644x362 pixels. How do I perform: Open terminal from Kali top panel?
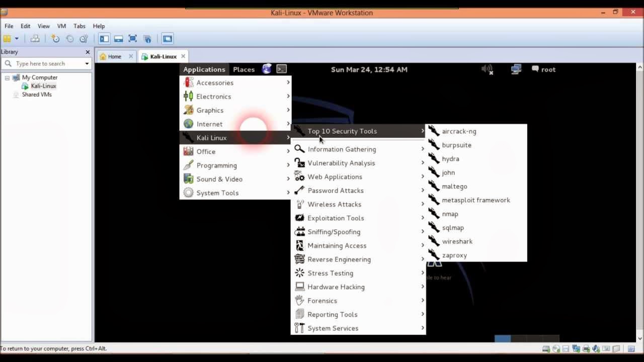tap(282, 69)
